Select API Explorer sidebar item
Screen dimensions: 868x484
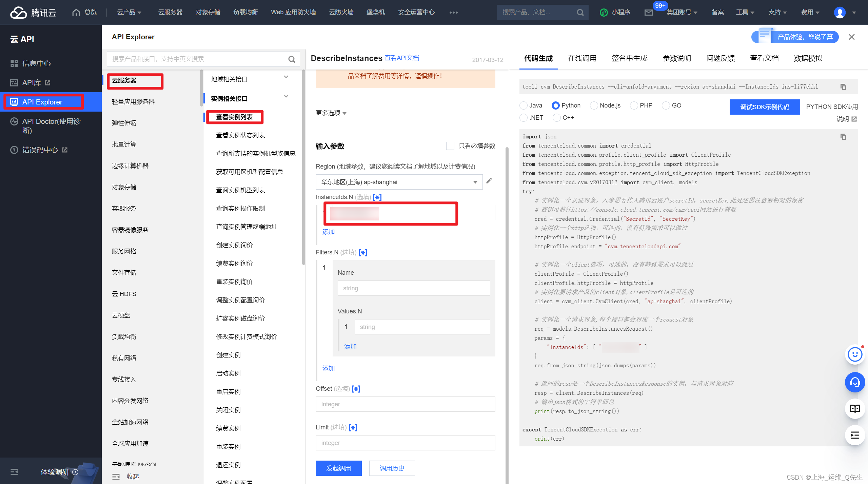(x=51, y=102)
